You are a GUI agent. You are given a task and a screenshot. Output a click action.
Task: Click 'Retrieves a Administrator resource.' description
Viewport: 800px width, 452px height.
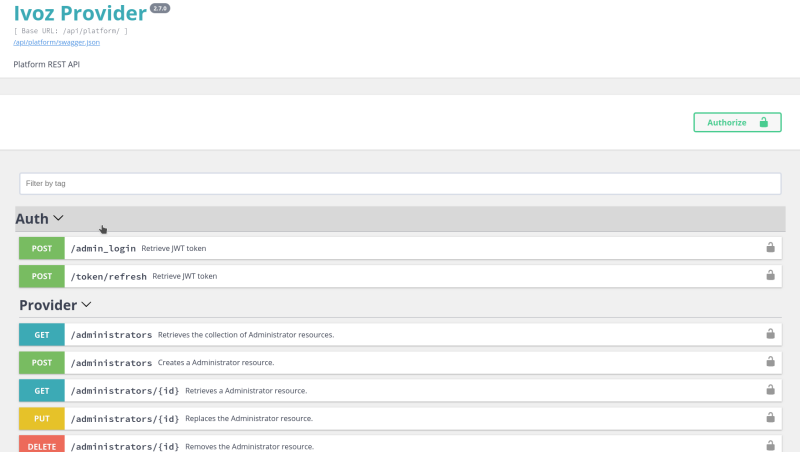pos(246,391)
